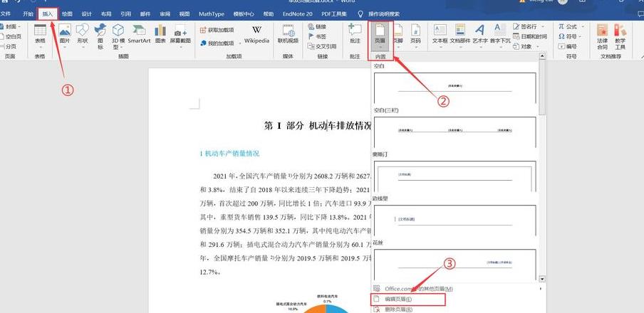Expand the 封面 (Cover Page) dropdown
The width and height of the screenshot is (644, 313).
(x=19, y=26)
